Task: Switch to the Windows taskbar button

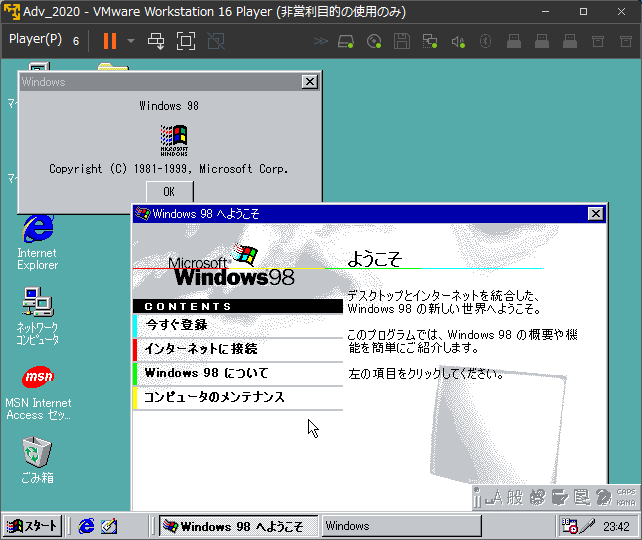Action: pos(401,526)
